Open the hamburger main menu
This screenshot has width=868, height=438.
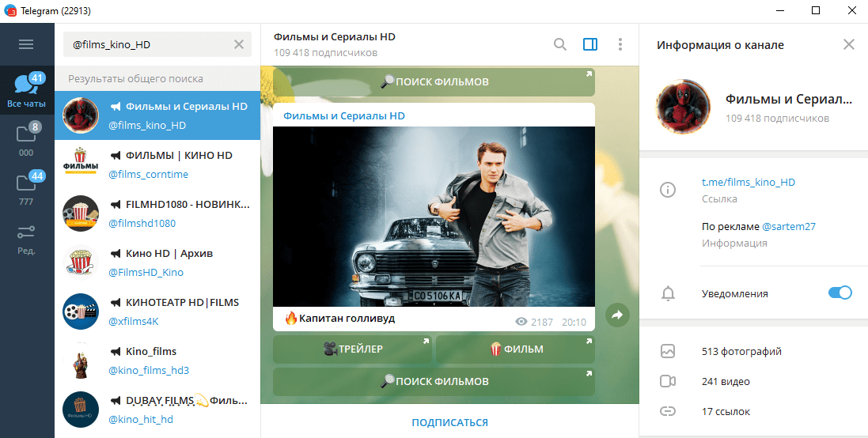tap(26, 45)
